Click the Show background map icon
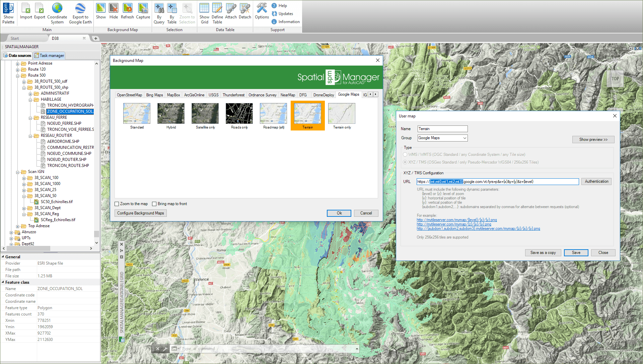Screen dimensions: 643x364 coord(101,11)
